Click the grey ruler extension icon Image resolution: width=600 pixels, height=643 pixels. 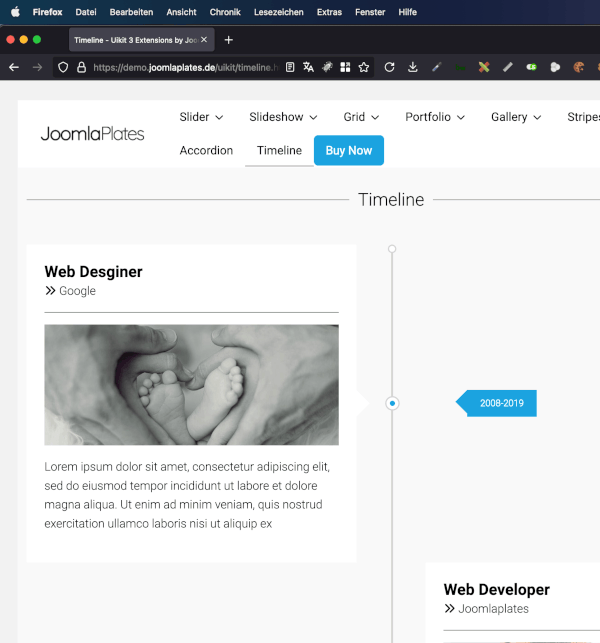tap(508, 67)
